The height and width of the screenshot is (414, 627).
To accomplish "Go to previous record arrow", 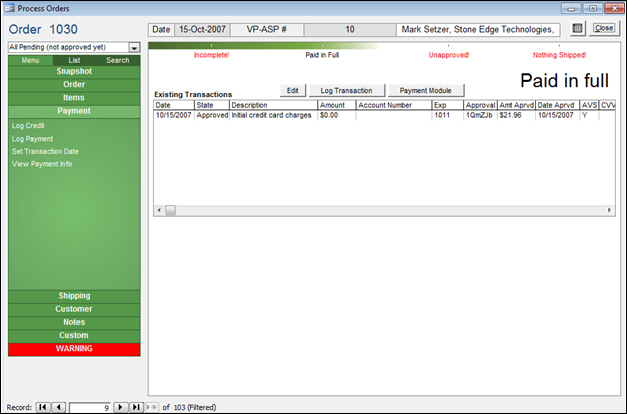I will [x=59, y=407].
